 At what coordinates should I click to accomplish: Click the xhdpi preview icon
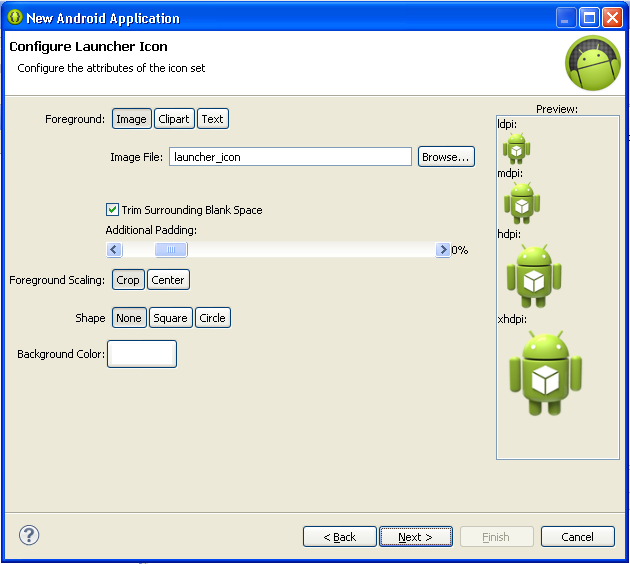click(x=545, y=373)
